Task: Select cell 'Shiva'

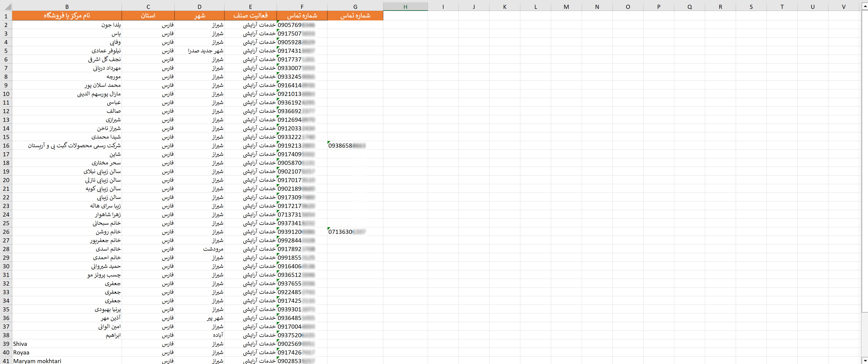Action: pyautogui.click(x=67, y=344)
